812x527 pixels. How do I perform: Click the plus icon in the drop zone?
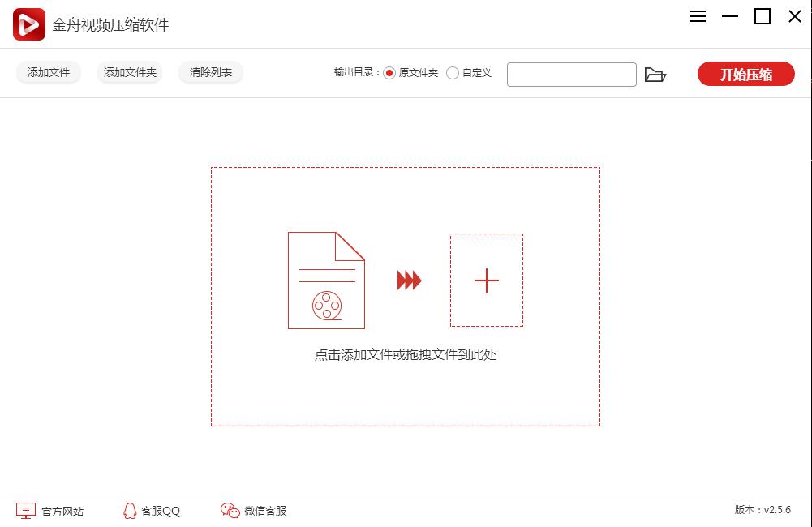click(x=487, y=281)
